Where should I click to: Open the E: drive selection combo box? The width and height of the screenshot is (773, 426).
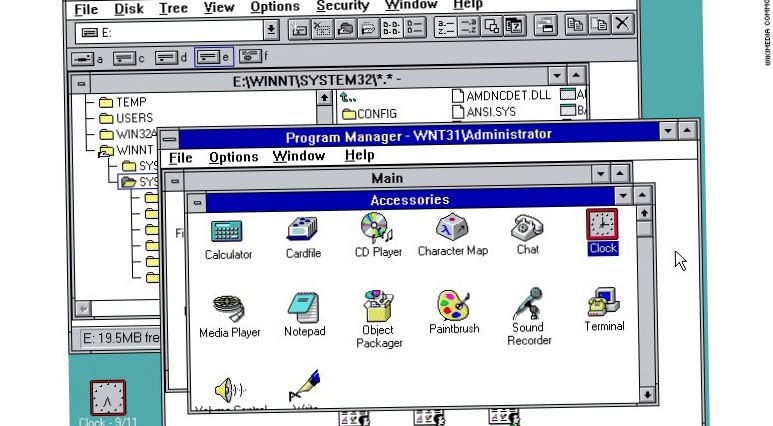(x=176, y=32)
